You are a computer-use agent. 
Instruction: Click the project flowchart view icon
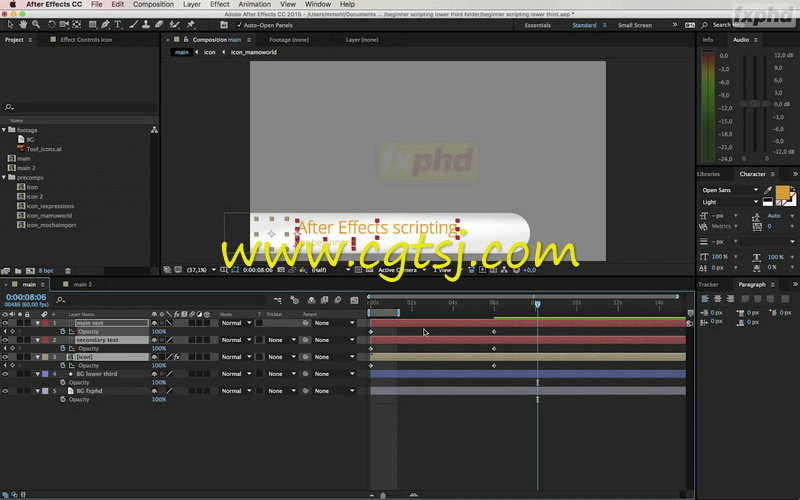pos(154,130)
